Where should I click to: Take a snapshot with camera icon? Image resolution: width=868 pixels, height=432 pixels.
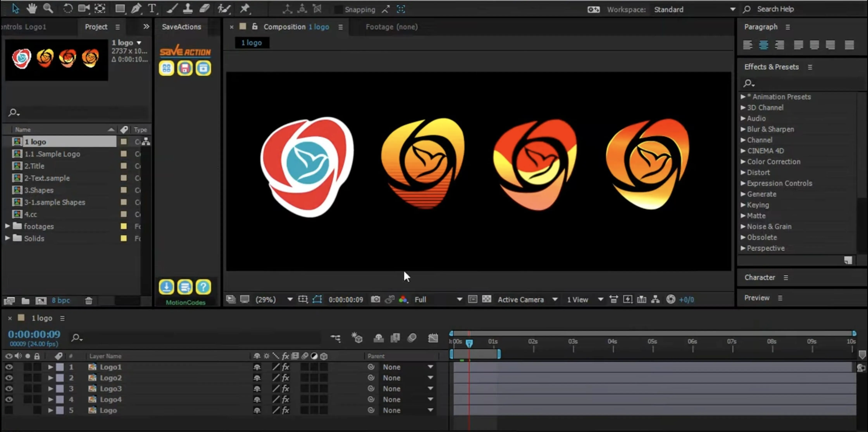375,299
